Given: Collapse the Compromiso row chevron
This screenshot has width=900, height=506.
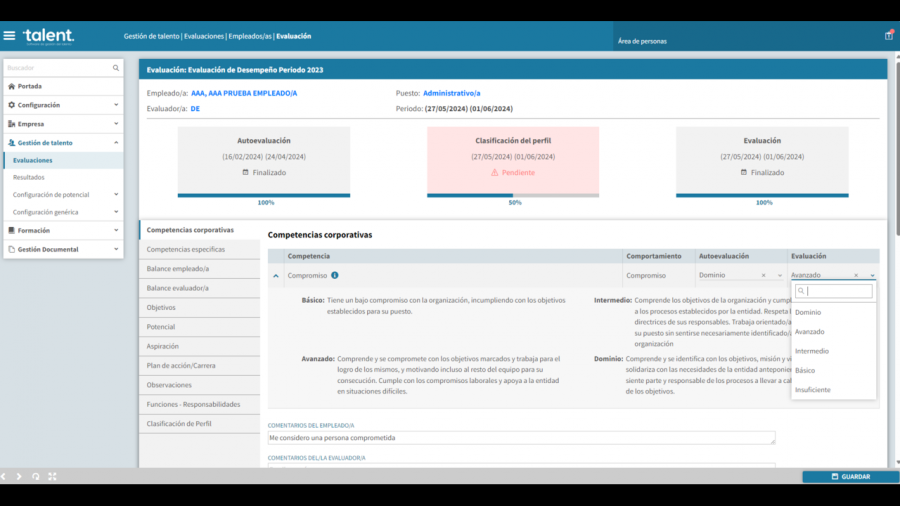Looking at the screenshot, I should pyautogui.click(x=276, y=276).
